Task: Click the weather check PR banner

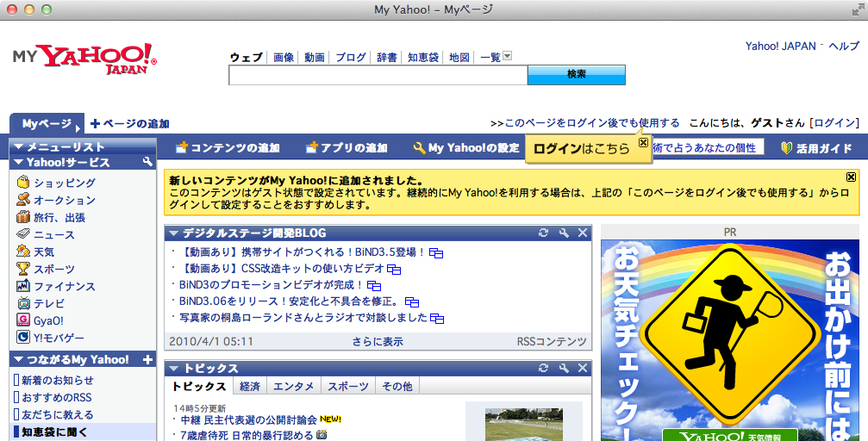Action: click(730, 340)
